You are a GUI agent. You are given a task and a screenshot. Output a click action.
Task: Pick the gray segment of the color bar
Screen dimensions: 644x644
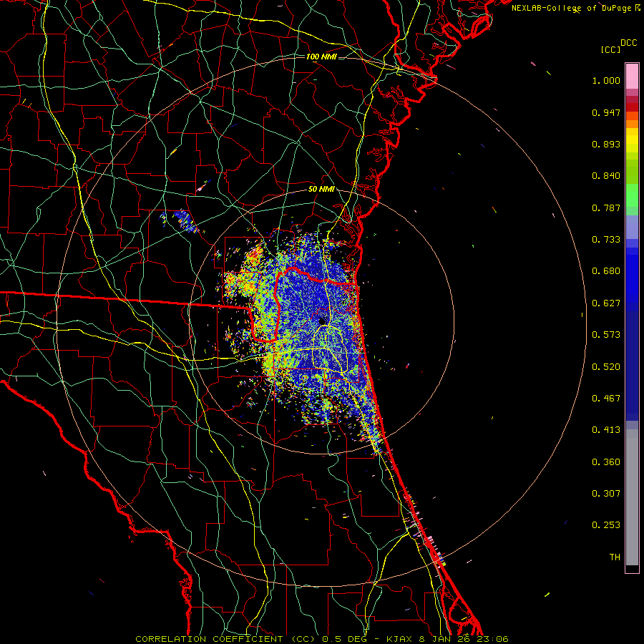click(632, 497)
